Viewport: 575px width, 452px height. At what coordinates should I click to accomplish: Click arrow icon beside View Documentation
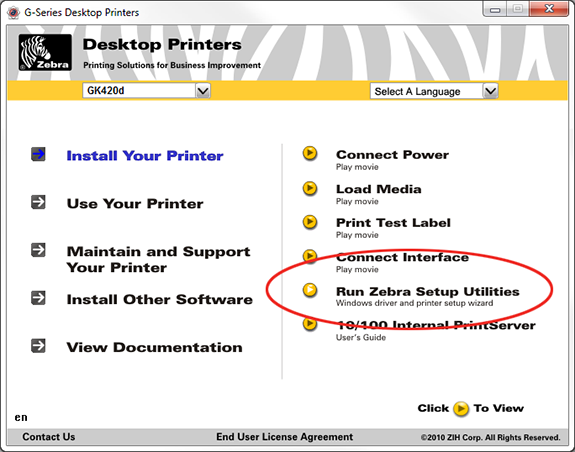tap(38, 346)
